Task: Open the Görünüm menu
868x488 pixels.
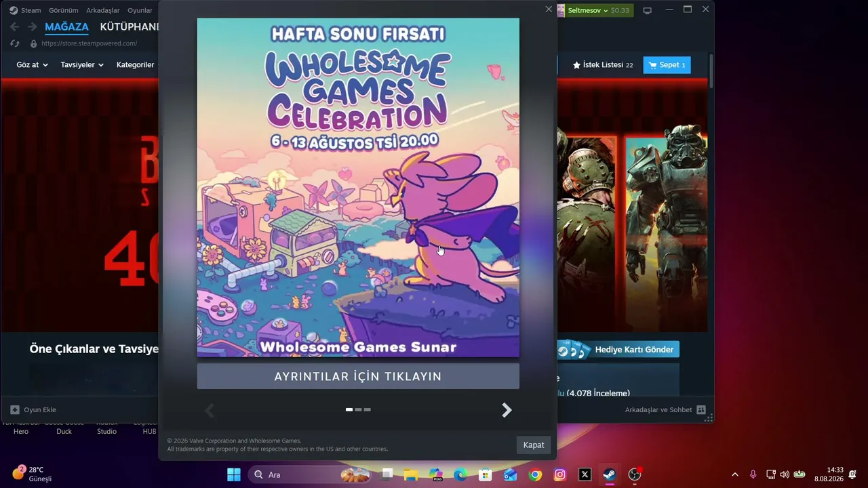Action: 63,10
